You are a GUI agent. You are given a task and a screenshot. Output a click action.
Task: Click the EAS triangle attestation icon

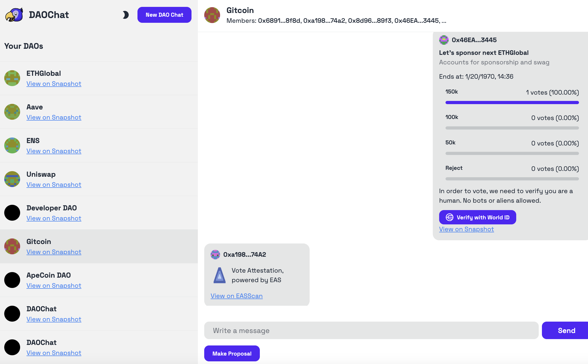(219, 275)
